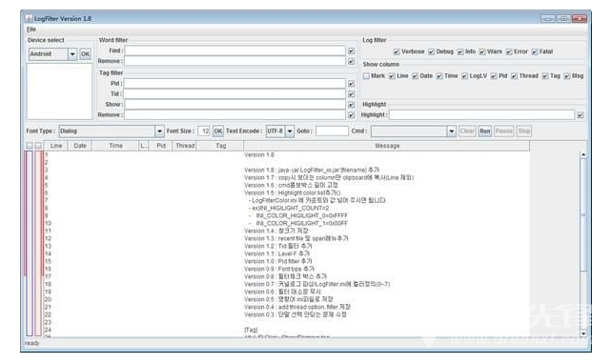Toggle the Find word filter checkbox
The width and height of the screenshot is (611, 364).
(x=351, y=51)
